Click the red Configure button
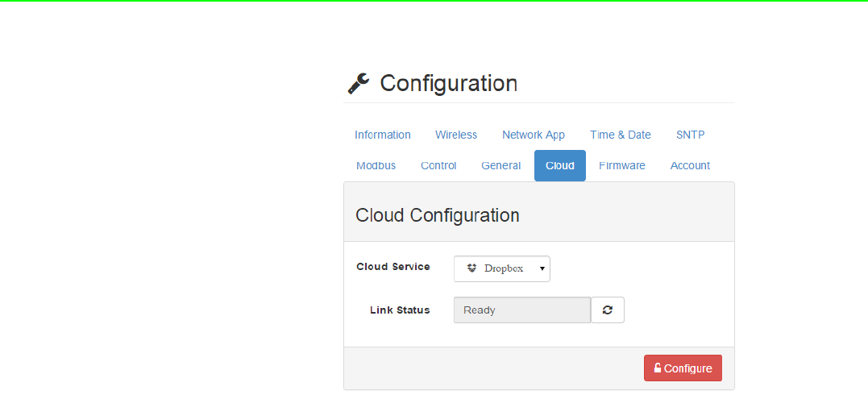The height and width of the screenshot is (395, 868). [683, 368]
